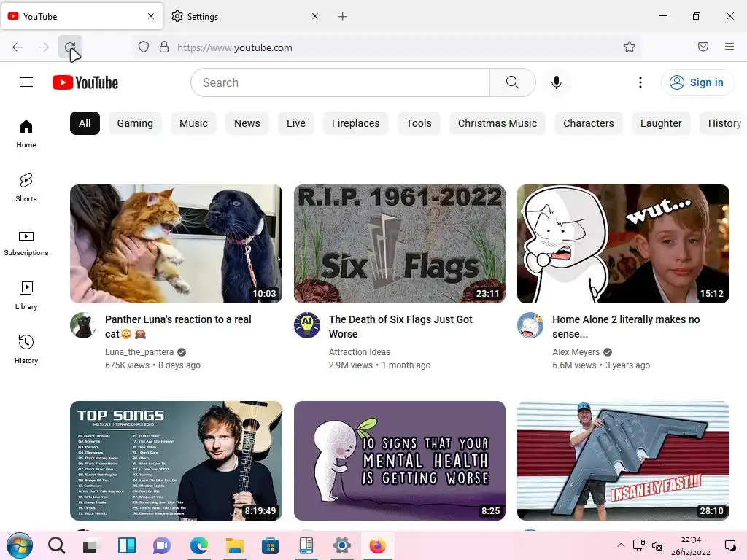Open History from the sidebar

pos(26,349)
